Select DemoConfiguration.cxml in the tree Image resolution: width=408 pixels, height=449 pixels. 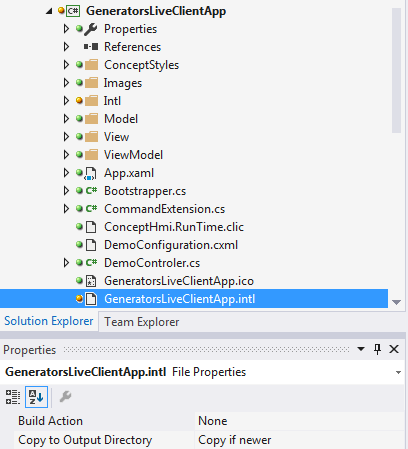[x=171, y=245]
